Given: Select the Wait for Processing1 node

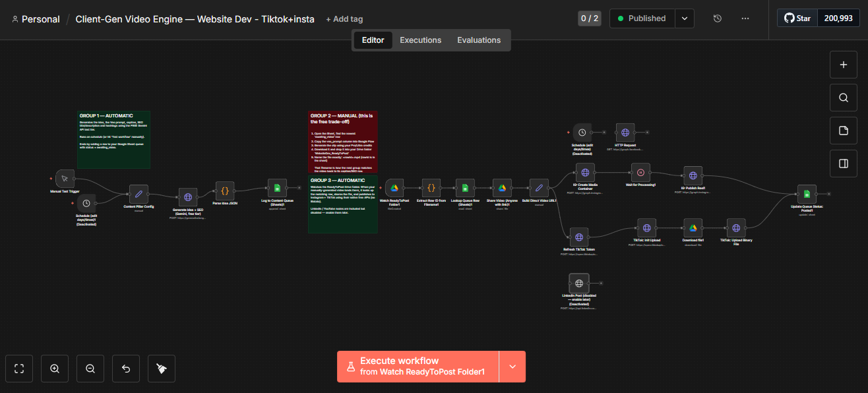Looking at the screenshot, I should click(640, 173).
